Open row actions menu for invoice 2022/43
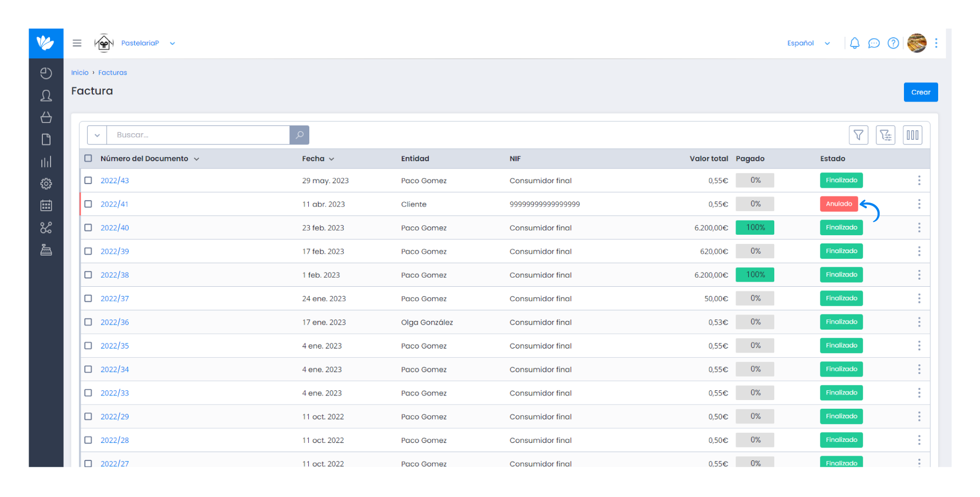Image resolution: width=980 pixels, height=497 pixels. (919, 181)
